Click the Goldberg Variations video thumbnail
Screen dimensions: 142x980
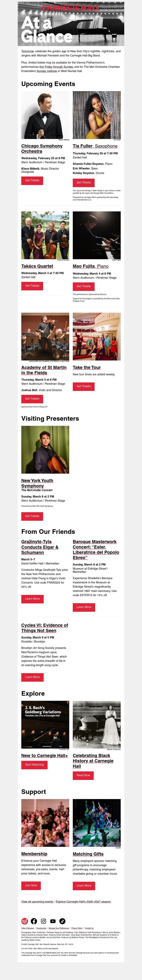[x=45, y=725]
